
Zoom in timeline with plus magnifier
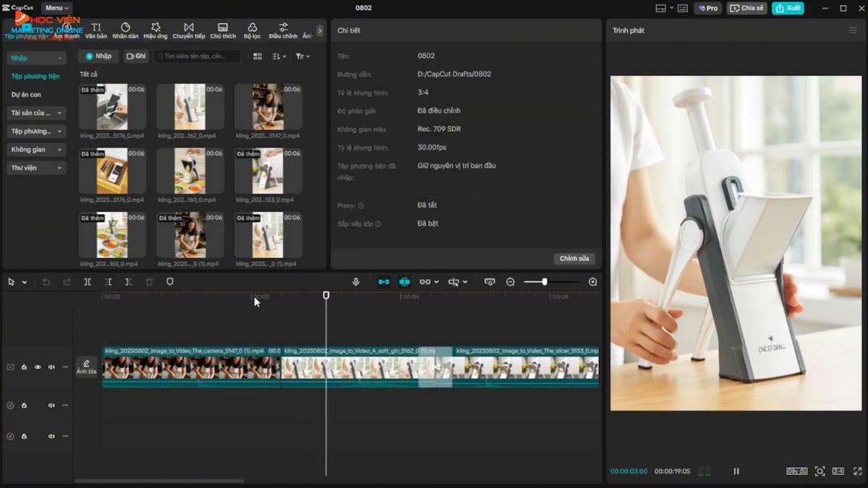[593, 282]
